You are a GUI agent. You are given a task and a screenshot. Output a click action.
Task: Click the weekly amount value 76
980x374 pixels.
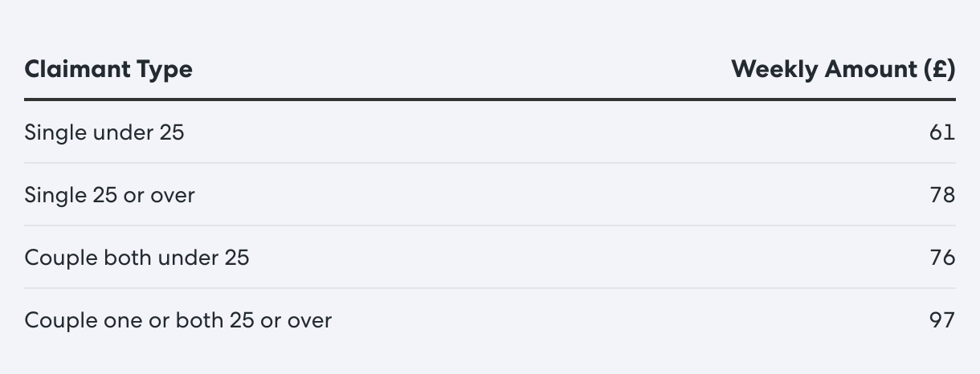pyautogui.click(x=942, y=257)
